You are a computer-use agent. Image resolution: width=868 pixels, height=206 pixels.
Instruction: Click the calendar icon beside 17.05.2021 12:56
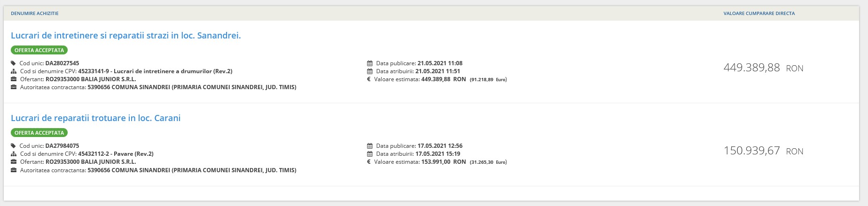click(x=370, y=146)
